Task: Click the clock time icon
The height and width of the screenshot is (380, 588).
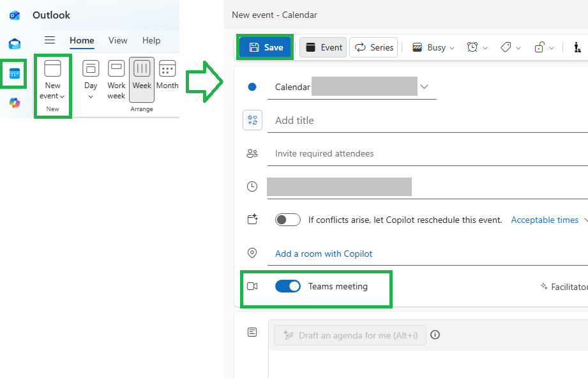Action: (x=252, y=186)
